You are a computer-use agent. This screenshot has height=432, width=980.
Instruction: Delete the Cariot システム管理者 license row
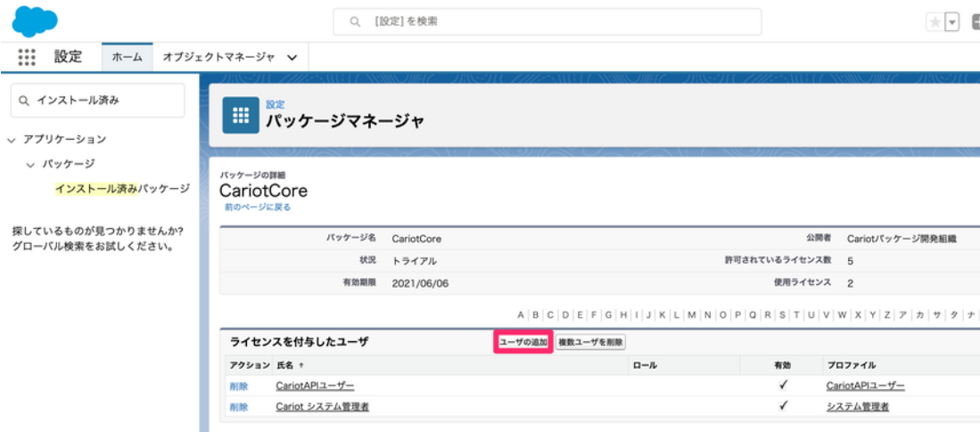point(239,407)
